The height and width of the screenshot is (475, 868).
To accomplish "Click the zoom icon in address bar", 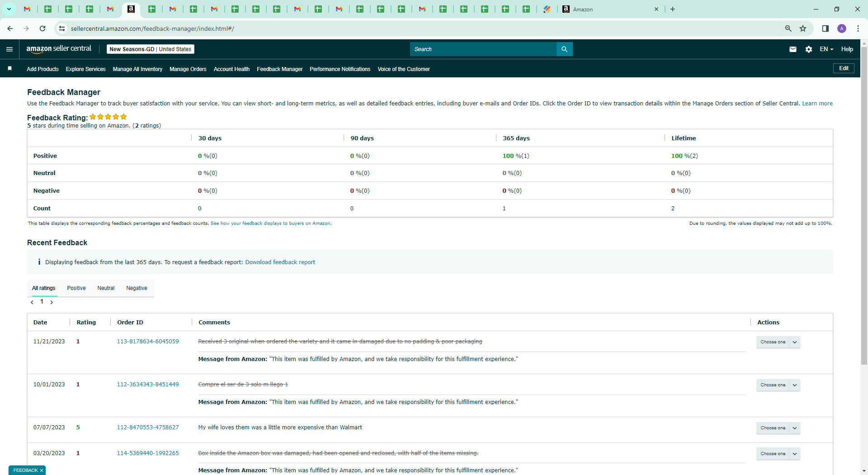I will [788, 28].
